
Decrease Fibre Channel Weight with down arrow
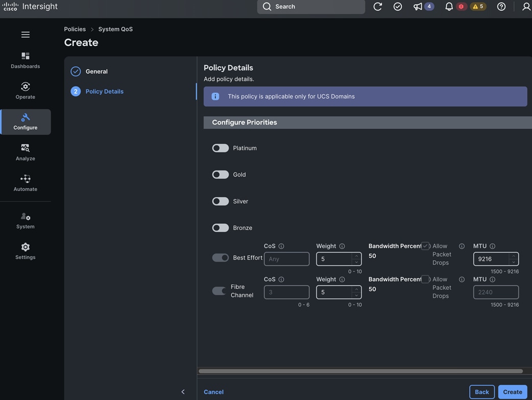coord(356,295)
